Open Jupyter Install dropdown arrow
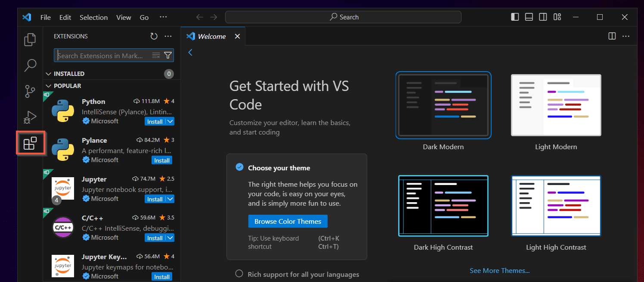 (170, 199)
